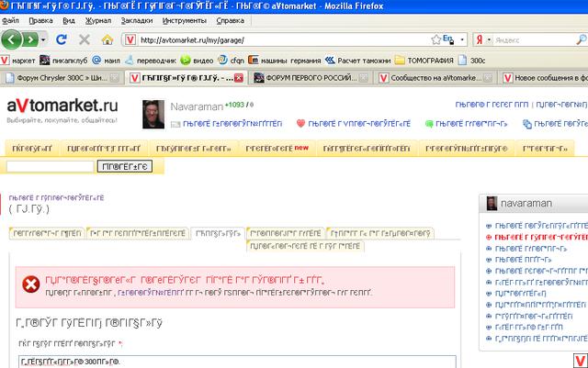
Task: Focus the site search field under yellow menu
Action: [50, 166]
